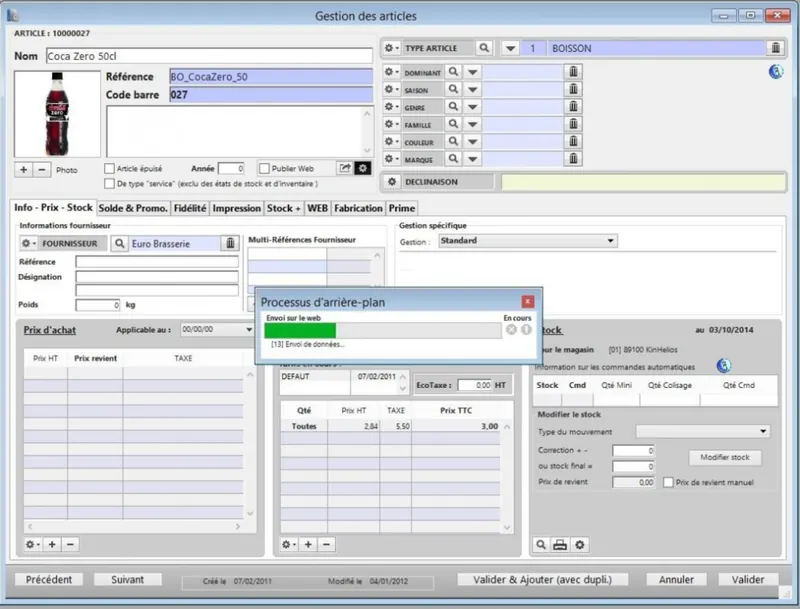Open the Fidélité tab
Screen dimensions: 800x609
coord(190,208)
